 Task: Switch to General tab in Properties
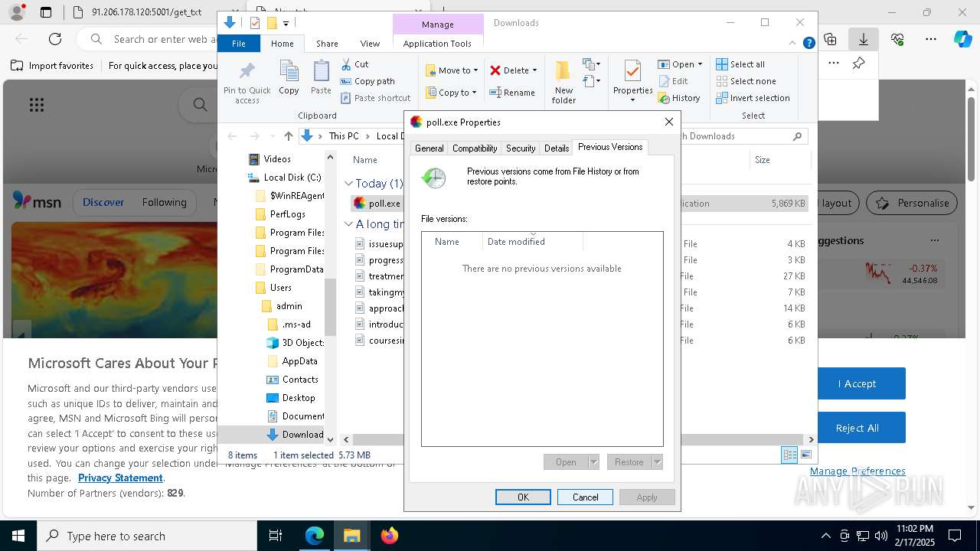(x=429, y=148)
